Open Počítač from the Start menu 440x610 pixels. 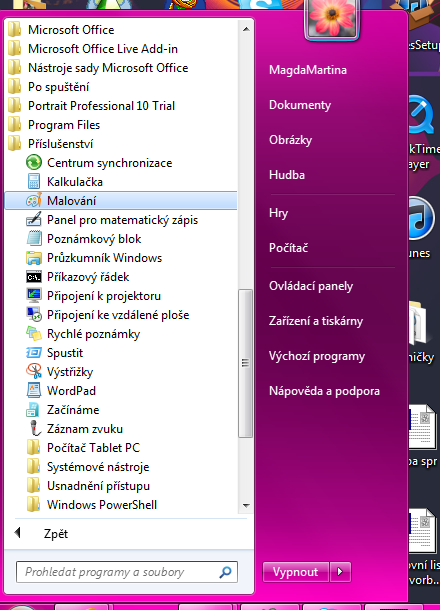click(288, 247)
